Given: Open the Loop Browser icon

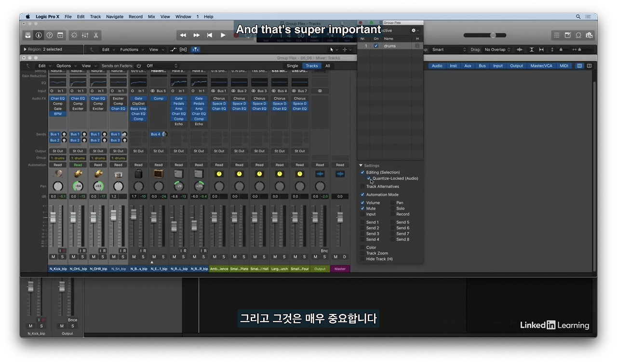Looking at the screenshot, I should [x=578, y=35].
